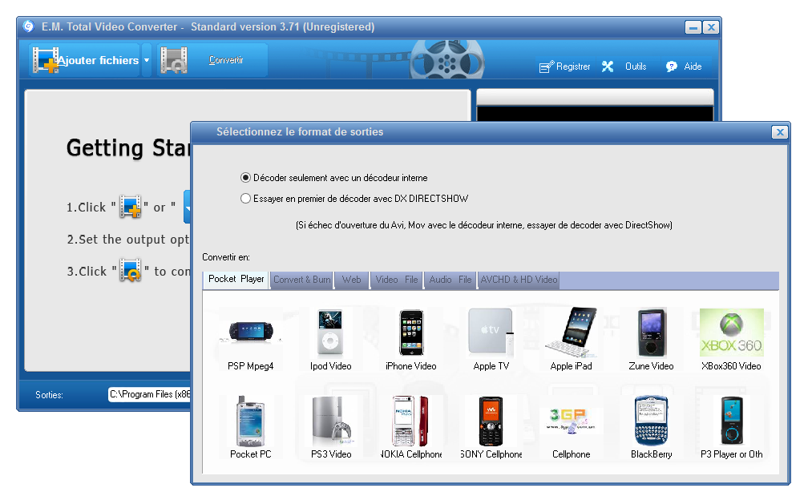
Task: Click the convert icon in Getting Started step 3
Action: pyautogui.click(x=131, y=270)
